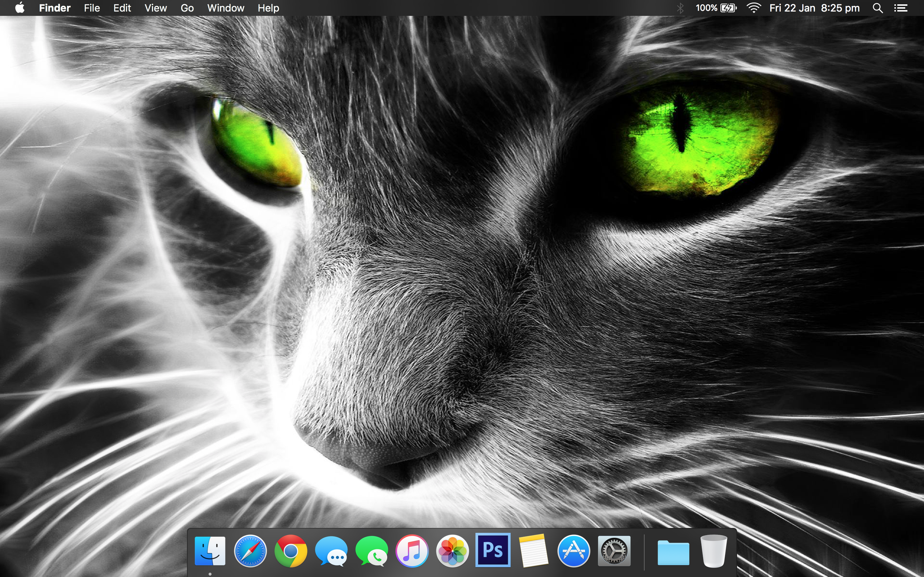Launch Photoshop from the dock
924x577 pixels.
click(493, 550)
